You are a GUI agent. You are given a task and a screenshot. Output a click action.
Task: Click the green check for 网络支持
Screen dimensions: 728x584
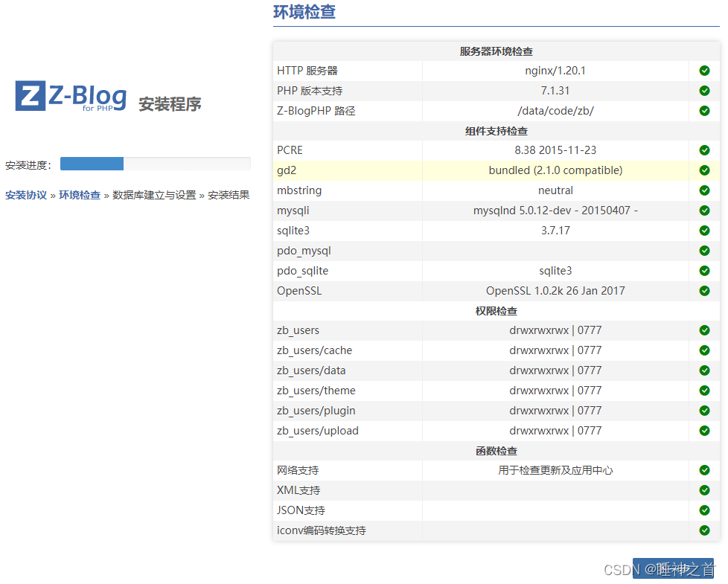(704, 470)
